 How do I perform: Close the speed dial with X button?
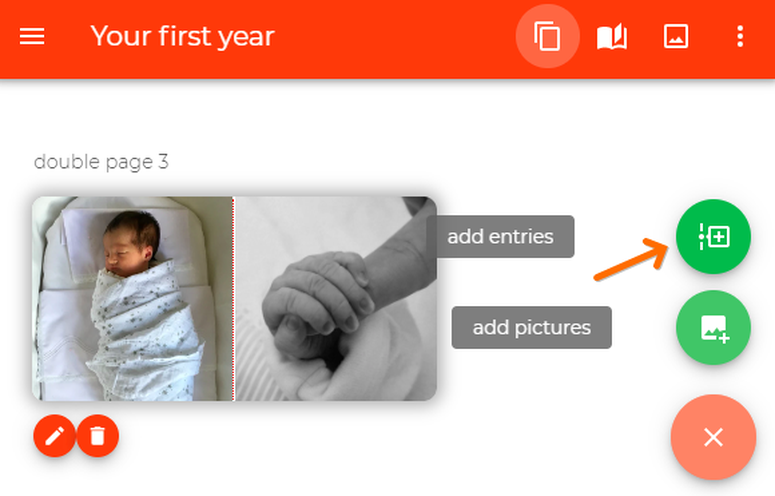point(713,437)
